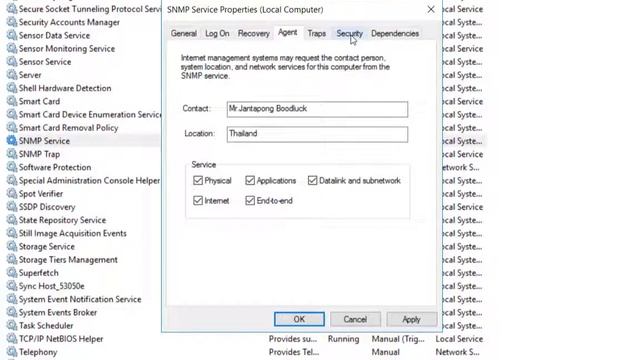The height and width of the screenshot is (360, 640).
Task: Select the Task Scheduler gear icon
Action: coord(12,325)
